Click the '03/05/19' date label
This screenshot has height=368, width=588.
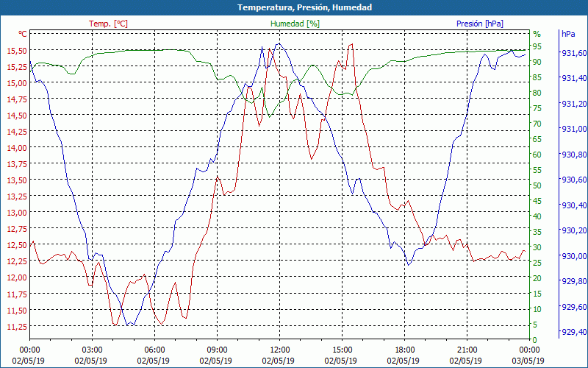(x=528, y=361)
